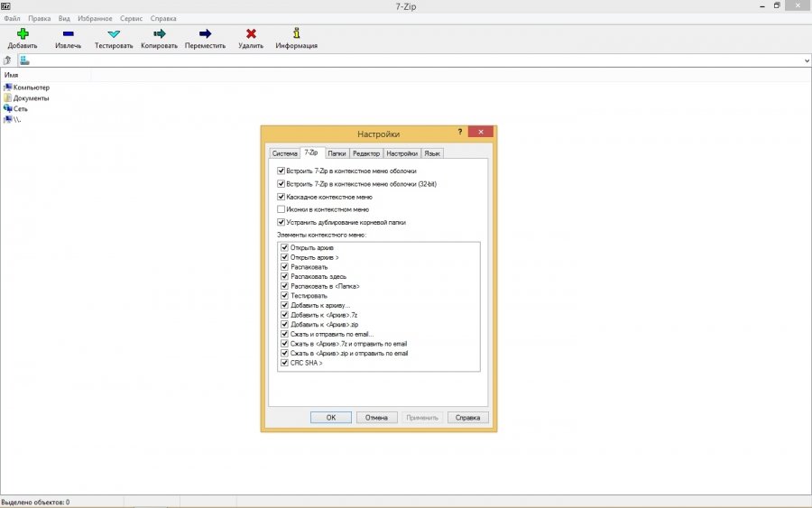Click the yellow Информация icon
The width and height of the screenshot is (812, 508).
click(296, 33)
